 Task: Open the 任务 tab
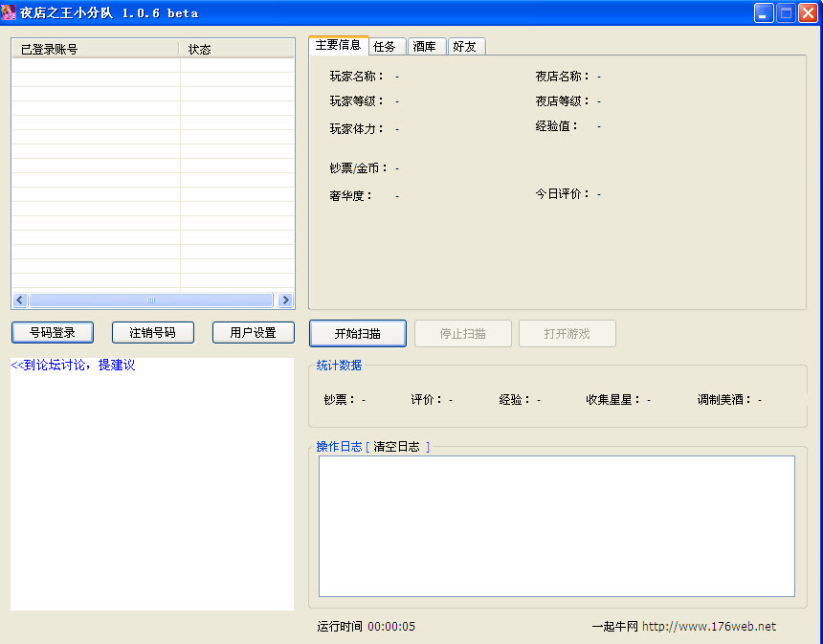384,47
